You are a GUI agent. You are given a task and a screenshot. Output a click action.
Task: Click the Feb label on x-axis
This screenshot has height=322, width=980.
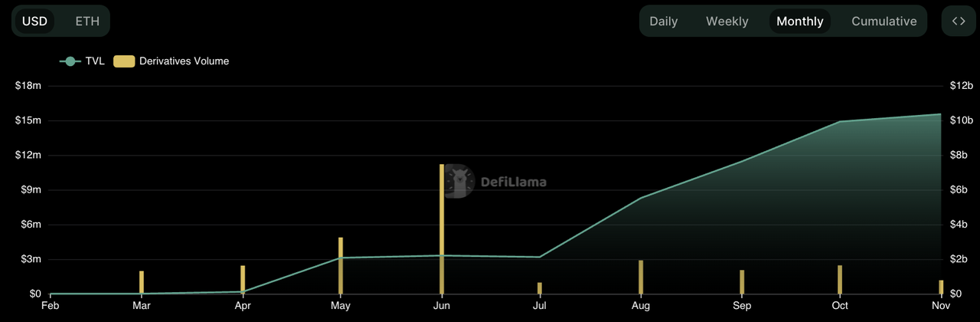51,306
